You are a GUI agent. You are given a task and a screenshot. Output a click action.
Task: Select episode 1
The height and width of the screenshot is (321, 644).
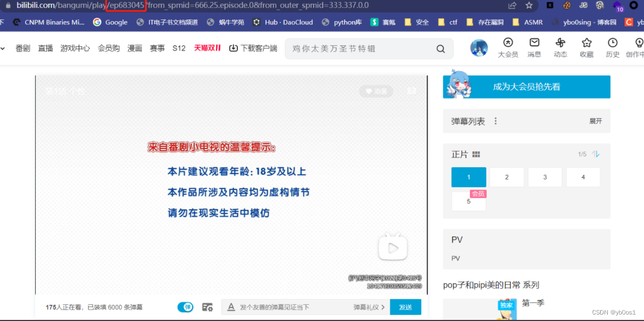click(468, 177)
